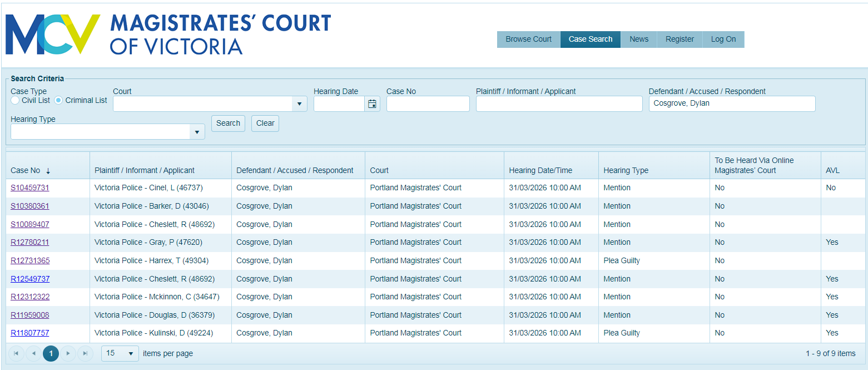Go to the previous results page

pyautogui.click(x=33, y=353)
